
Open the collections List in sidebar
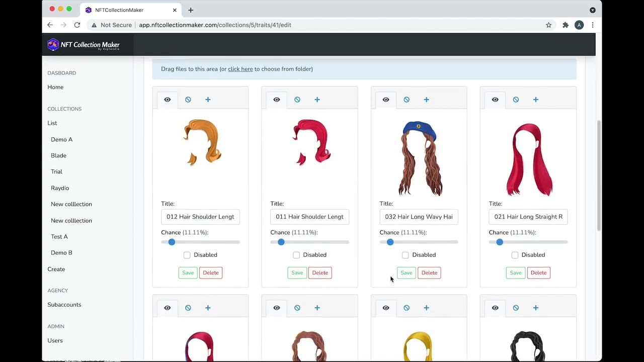[x=52, y=123]
